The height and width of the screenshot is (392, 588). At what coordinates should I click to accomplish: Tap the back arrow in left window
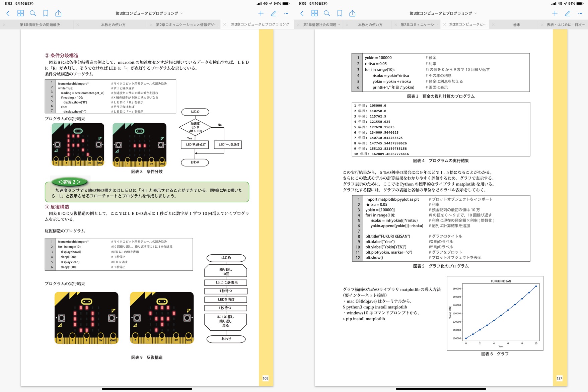pyautogui.click(x=8, y=13)
